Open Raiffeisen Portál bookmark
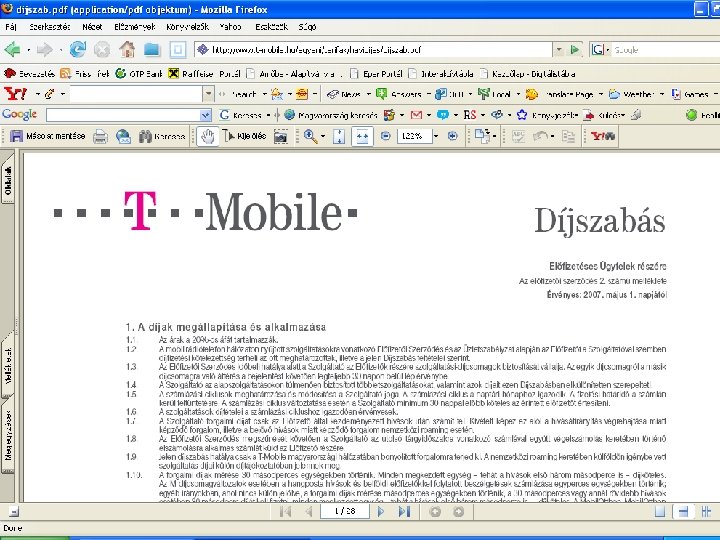The image size is (720, 540). [204, 73]
